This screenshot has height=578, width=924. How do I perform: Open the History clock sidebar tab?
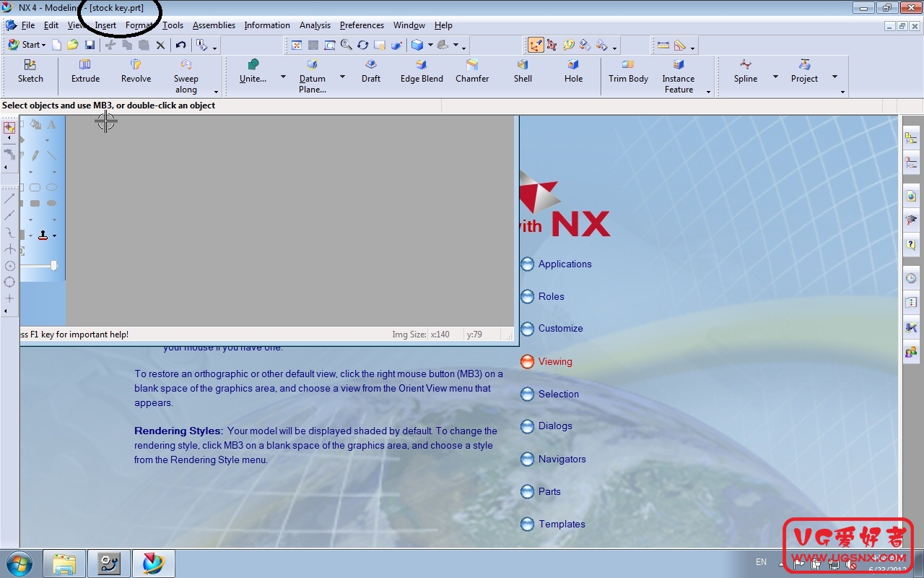pyautogui.click(x=911, y=278)
